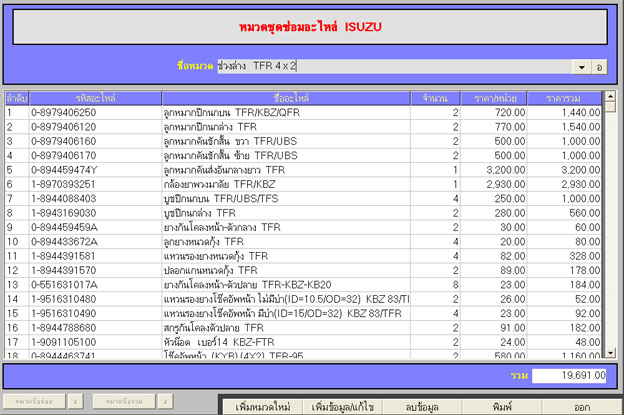624x415 pixels.
Task: Click the ออก exit button
Action: point(582,407)
